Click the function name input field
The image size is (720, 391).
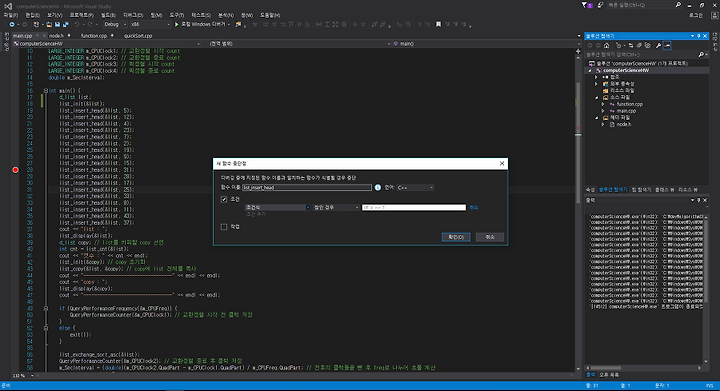coord(307,187)
